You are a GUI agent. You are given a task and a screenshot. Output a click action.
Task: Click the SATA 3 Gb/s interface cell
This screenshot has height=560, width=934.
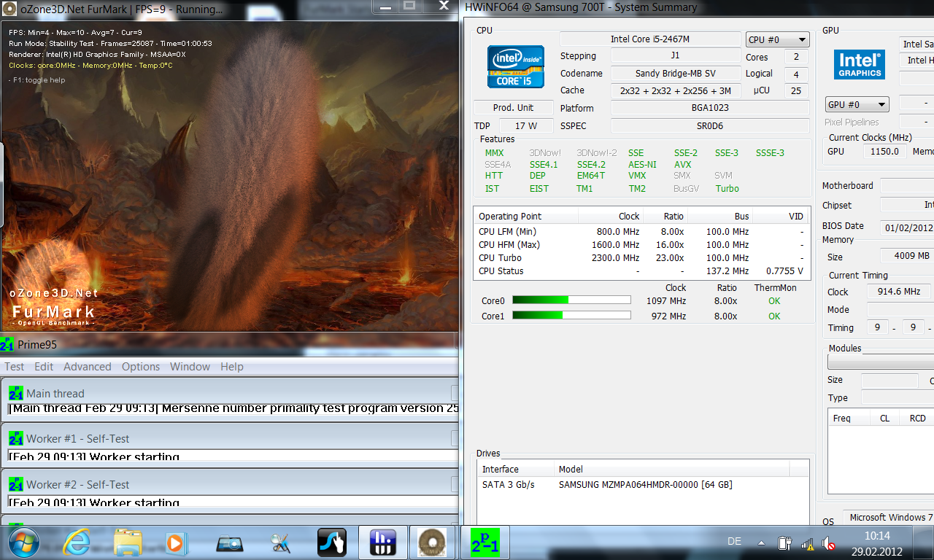pos(509,485)
